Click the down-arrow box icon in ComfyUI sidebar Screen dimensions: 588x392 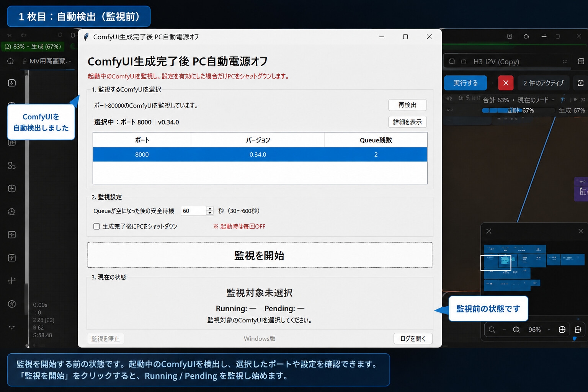click(x=12, y=83)
